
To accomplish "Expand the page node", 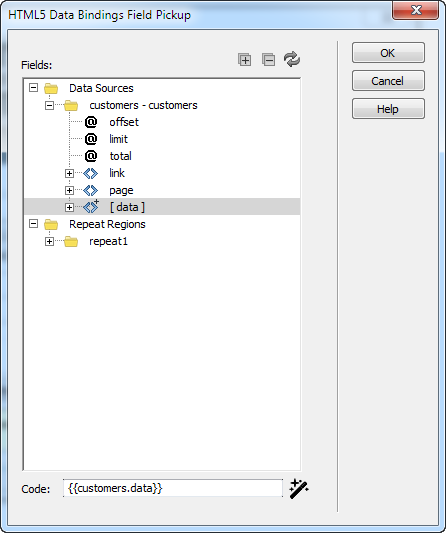I will pos(69,190).
